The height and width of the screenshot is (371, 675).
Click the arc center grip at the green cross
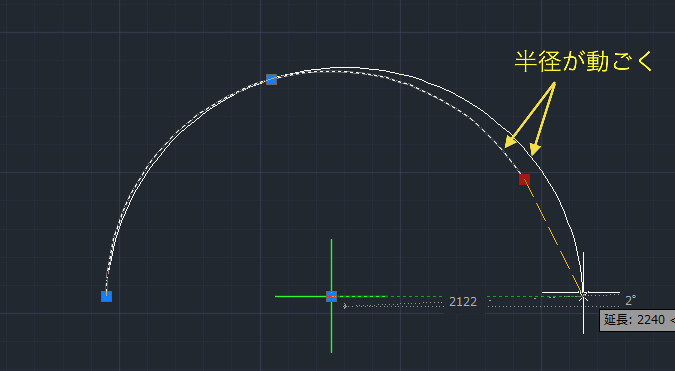point(331,296)
